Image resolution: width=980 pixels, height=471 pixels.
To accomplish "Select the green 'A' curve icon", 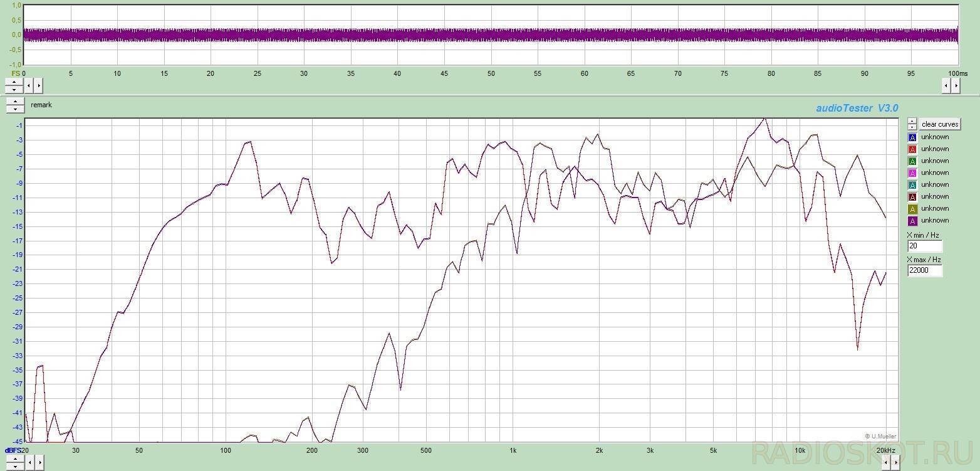I will 912,161.
